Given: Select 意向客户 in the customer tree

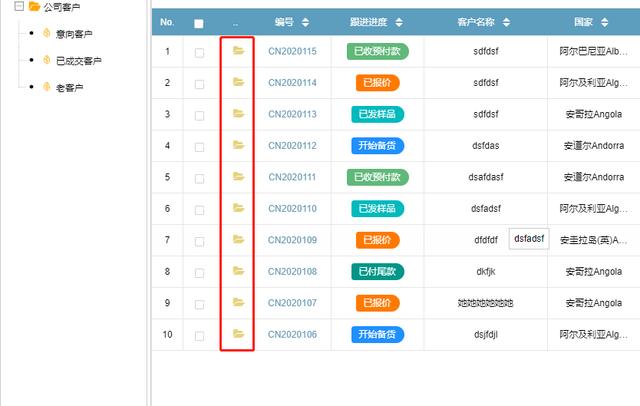Looking at the screenshot, I should (74, 34).
